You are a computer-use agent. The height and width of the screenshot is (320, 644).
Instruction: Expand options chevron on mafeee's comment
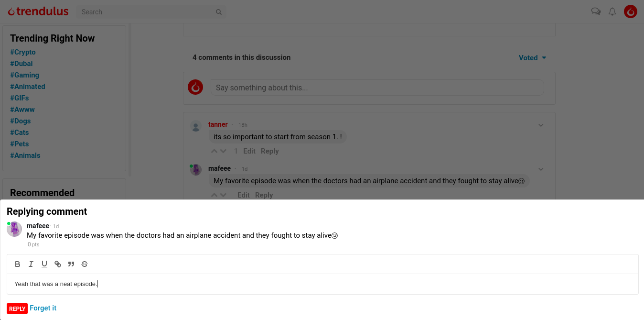tap(541, 169)
